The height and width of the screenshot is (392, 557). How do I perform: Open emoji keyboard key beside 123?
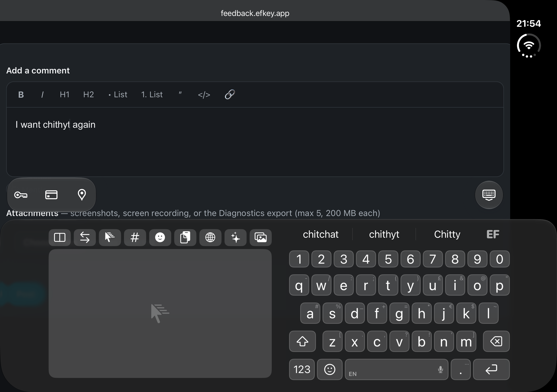click(330, 369)
